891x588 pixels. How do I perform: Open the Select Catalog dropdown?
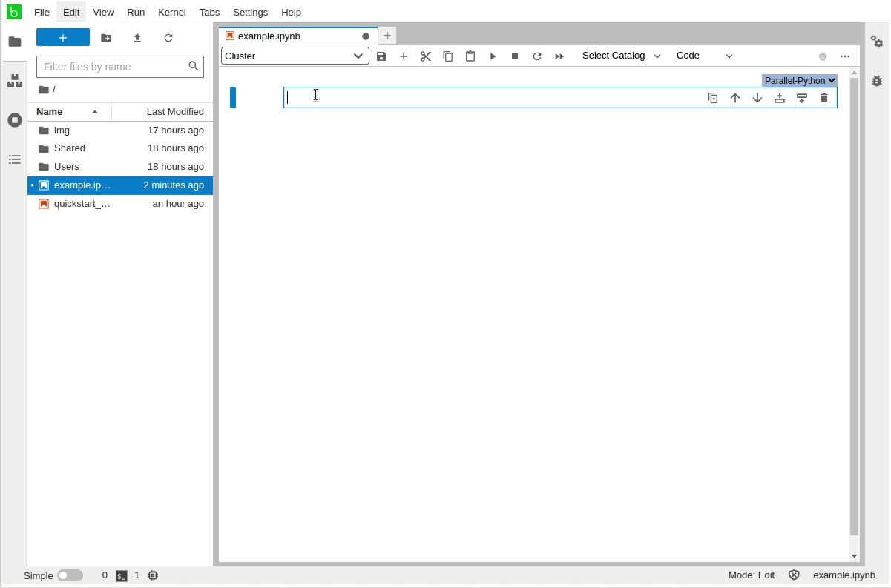point(621,56)
